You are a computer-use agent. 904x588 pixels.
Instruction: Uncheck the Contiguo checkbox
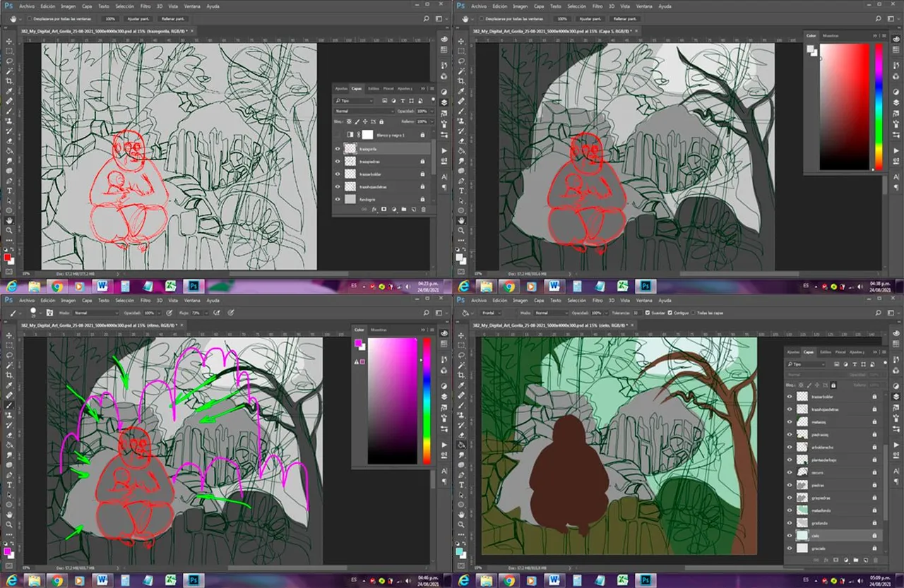pos(670,312)
